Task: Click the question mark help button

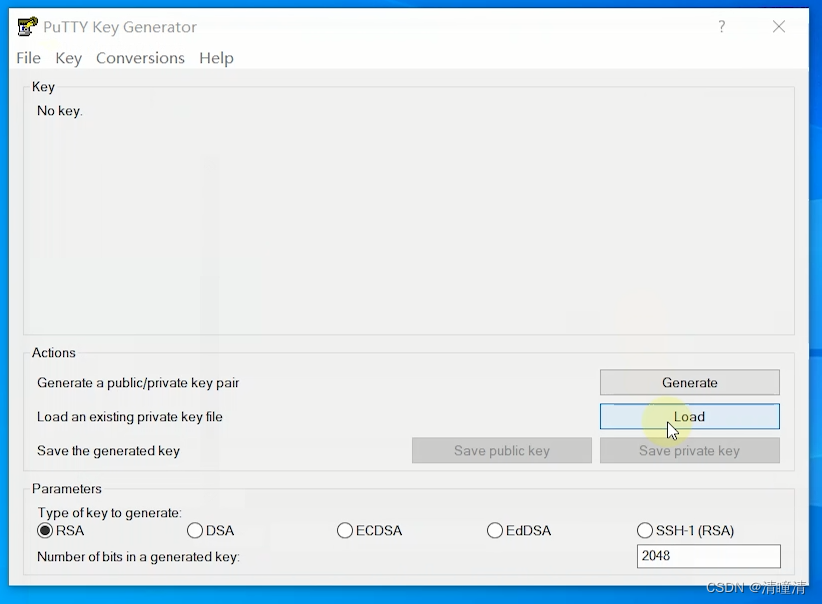Action: point(722,26)
